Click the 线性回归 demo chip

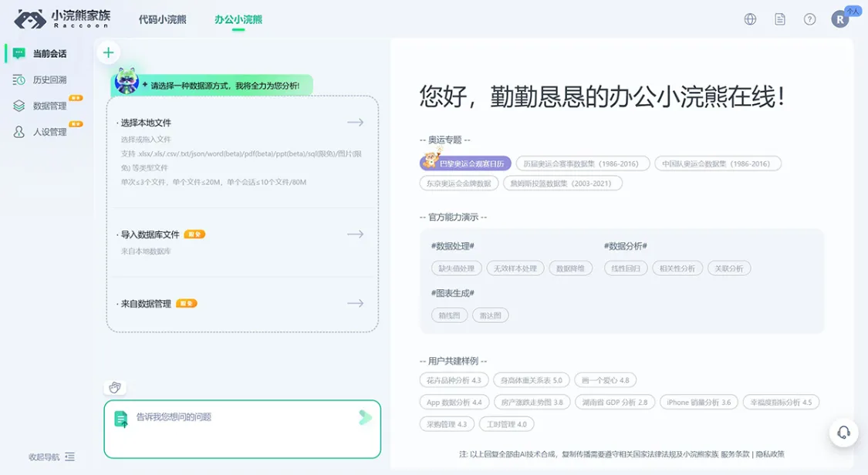click(x=626, y=268)
